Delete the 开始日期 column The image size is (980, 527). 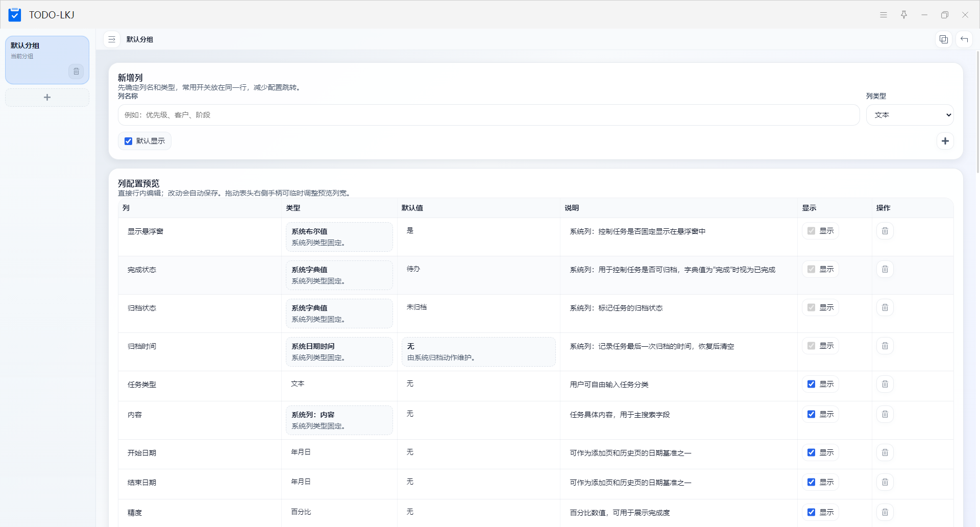pyautogui.click(x=885, y=452)
